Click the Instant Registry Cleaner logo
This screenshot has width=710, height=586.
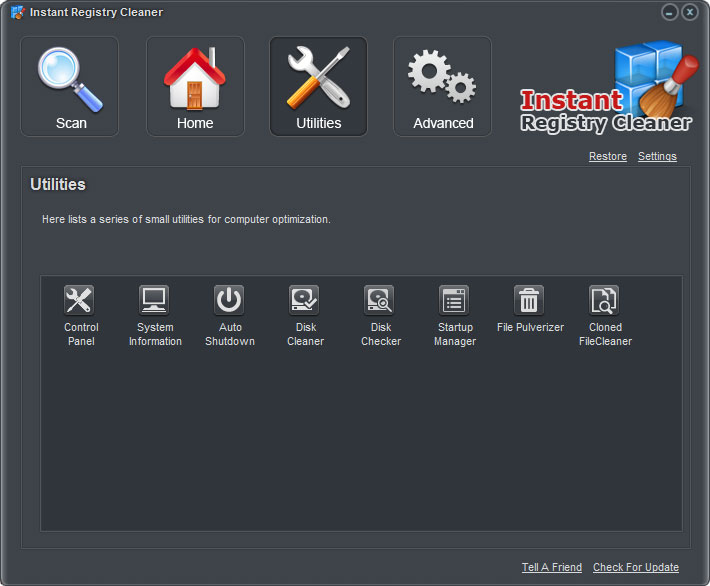pyautogui.click(x=608, y=88)
